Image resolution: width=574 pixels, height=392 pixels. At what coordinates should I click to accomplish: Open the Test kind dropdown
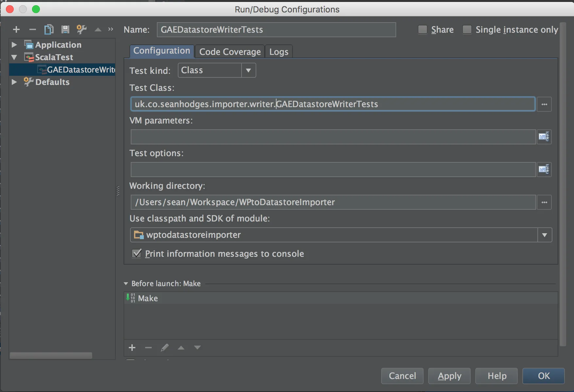tap(248, 70)
